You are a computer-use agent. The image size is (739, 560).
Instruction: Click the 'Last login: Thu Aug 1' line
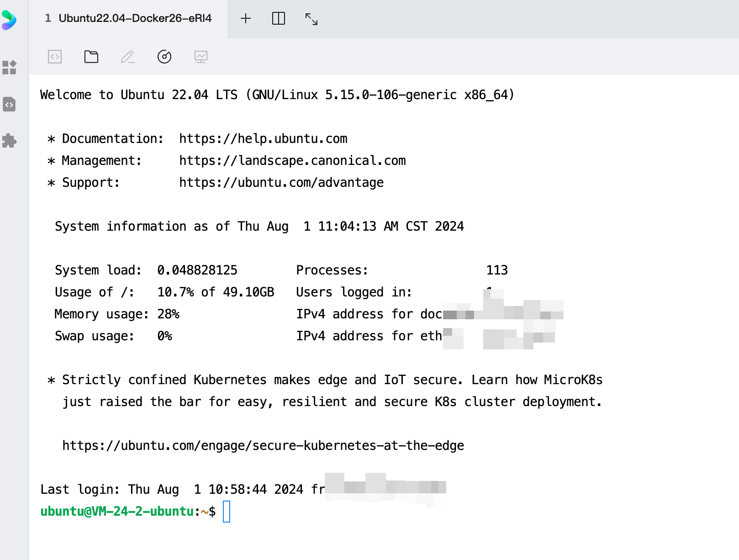click(183, 489)
